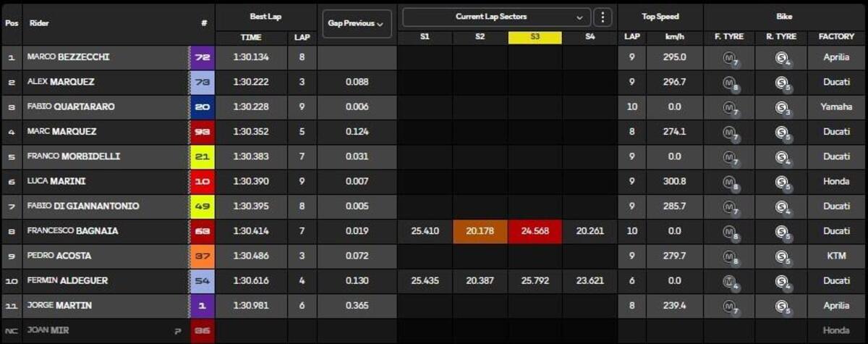Click Fabio Quartararo's rear tyre icon
Screen dimensions: 868x344
[781, 107]
